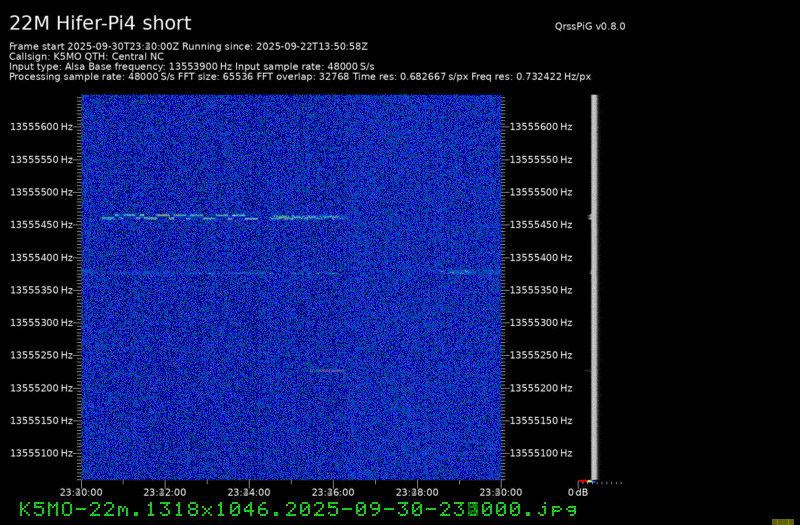Click the 0 dB scale label
Viewport: 800px width, 525px height.
pyautogui.click(x=578, y=492)
